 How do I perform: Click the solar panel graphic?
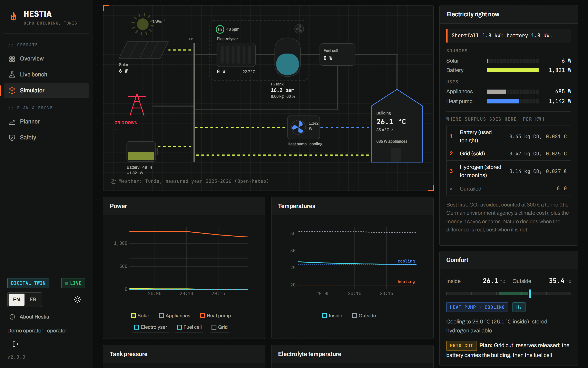click(144, 50)
